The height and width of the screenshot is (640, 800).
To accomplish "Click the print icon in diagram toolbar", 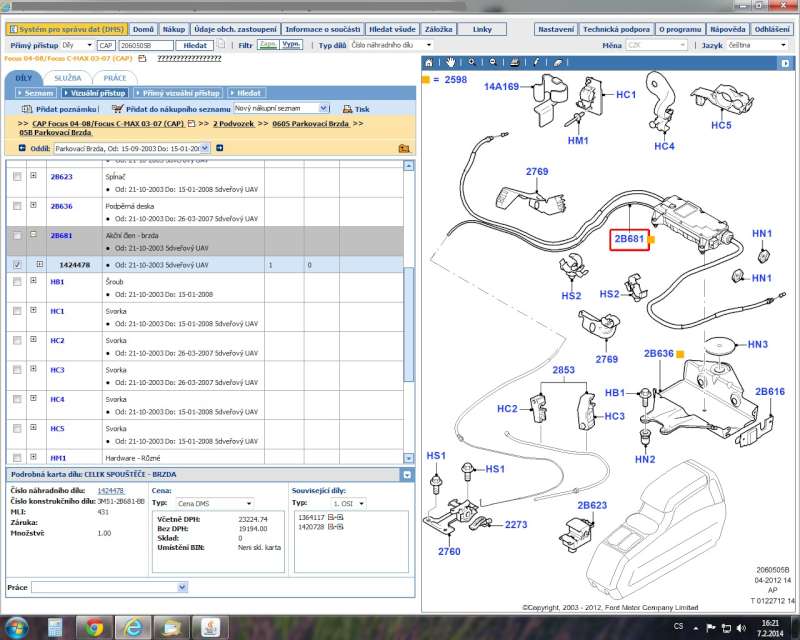I will point(512,62).
